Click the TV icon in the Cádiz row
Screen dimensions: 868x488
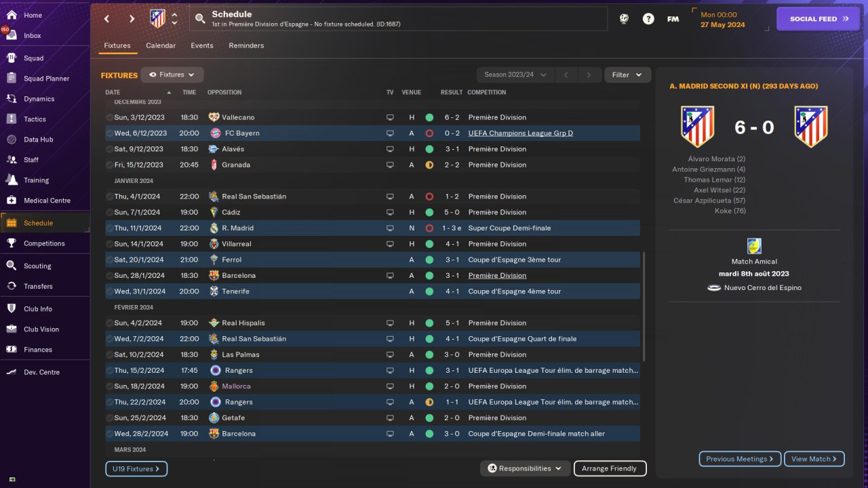[x=390, y=212]
